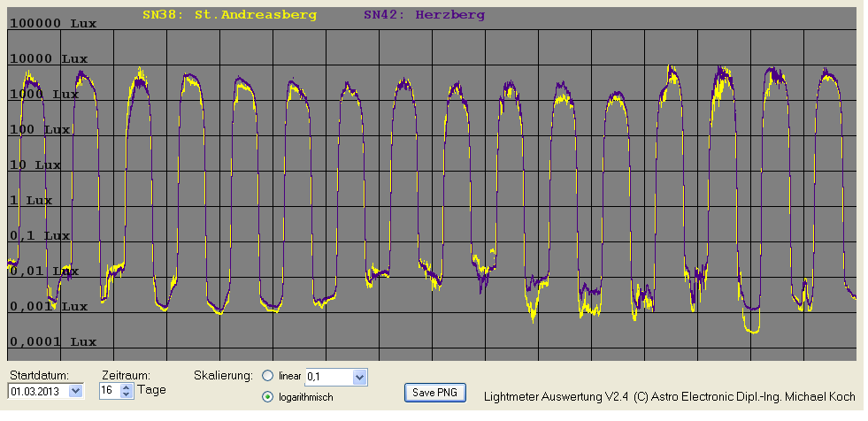Click the 1000 Lux axis label

tap(44, 95)
